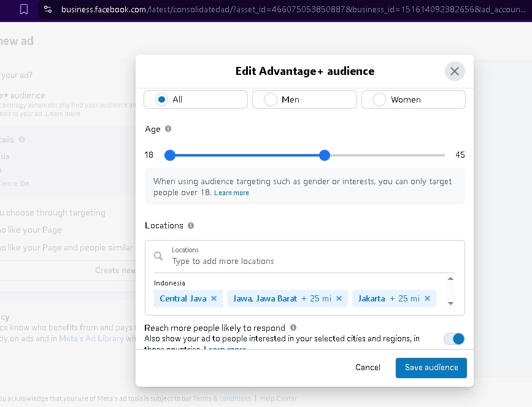Open Meta's Ad Library link in background page
The image size is (532, 407).
click(x=91, y=338)
